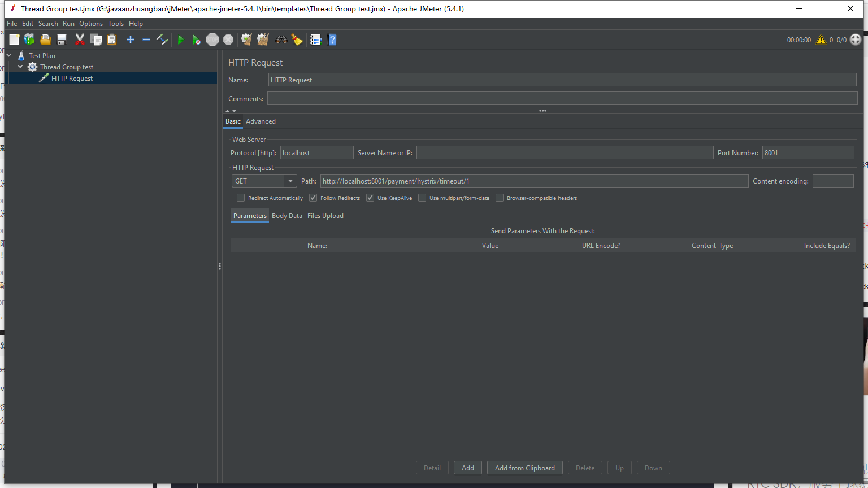Screen dimensions: 868x488
Task: Click the Add parameter button
Action: click(x=467, y=468)
